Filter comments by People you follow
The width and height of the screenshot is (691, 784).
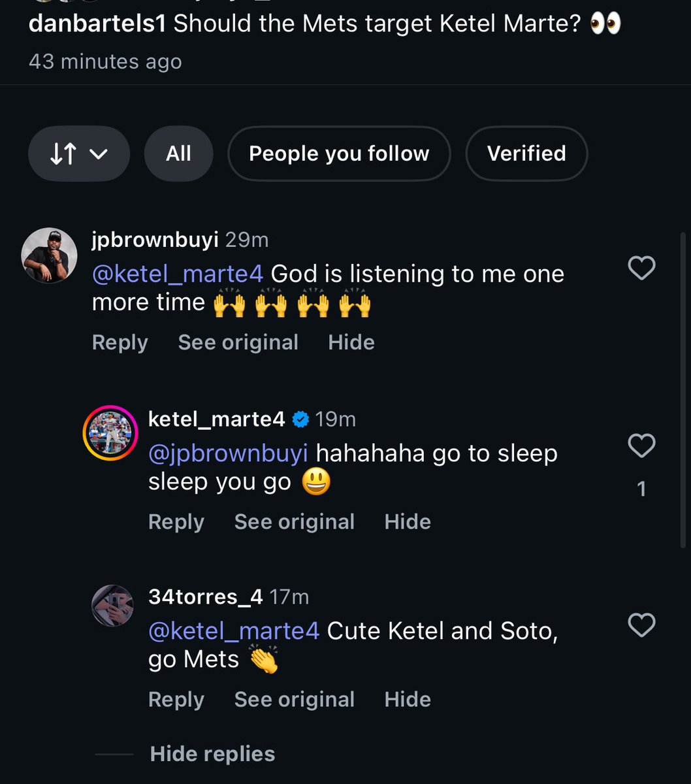(339, 154)
